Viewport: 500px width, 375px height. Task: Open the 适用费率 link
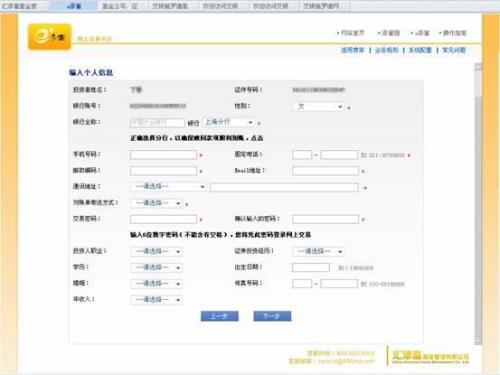[352, 50]
